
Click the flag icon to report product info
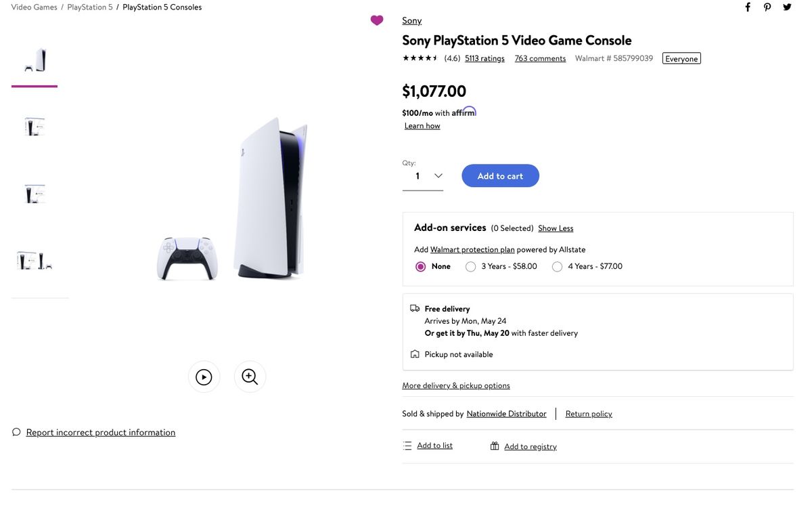coord(15,431)
